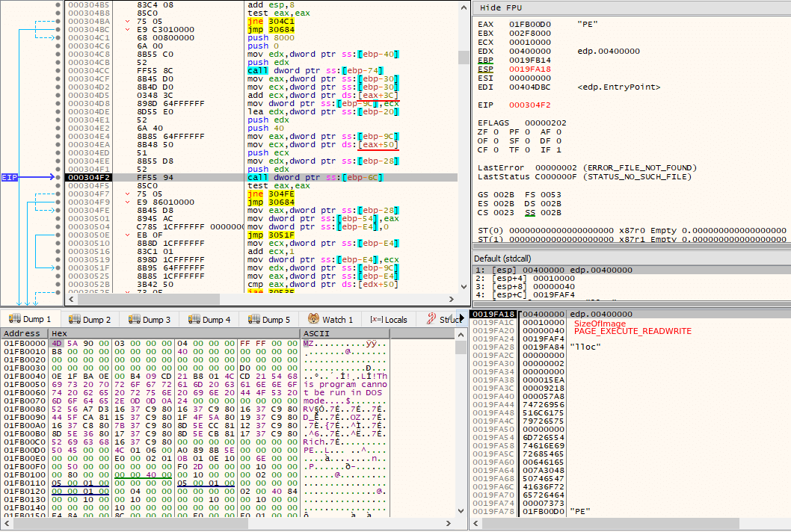791x532 pixels.
Task: Click the Struct tab icon
Action: pyautogui.click(x=431, y=319)
